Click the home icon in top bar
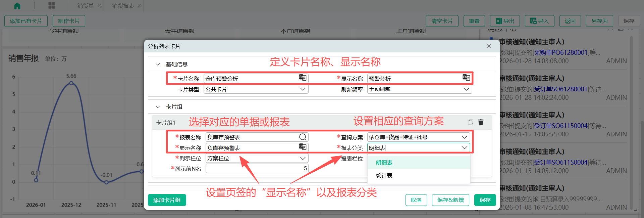 [x=17, y=6]
